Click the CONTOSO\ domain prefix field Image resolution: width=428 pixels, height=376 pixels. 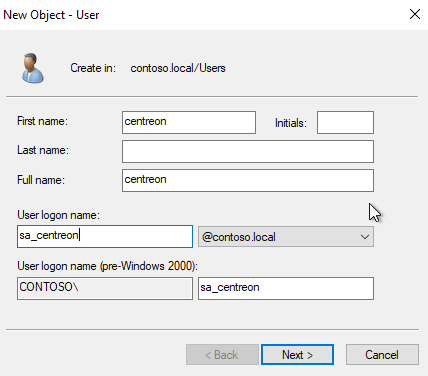click(105, 288)
